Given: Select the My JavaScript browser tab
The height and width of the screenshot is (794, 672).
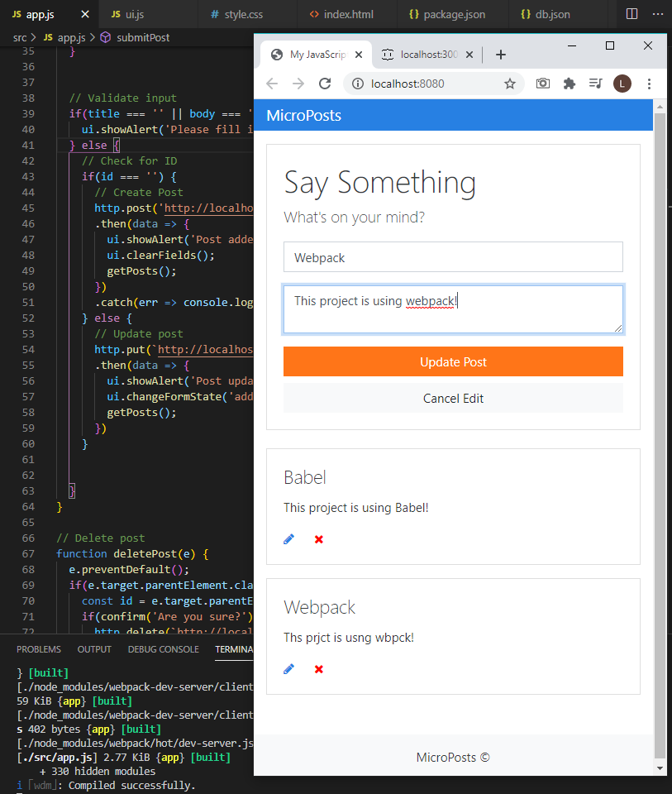Looking at the screenshot, I should (x=317, y=55).
